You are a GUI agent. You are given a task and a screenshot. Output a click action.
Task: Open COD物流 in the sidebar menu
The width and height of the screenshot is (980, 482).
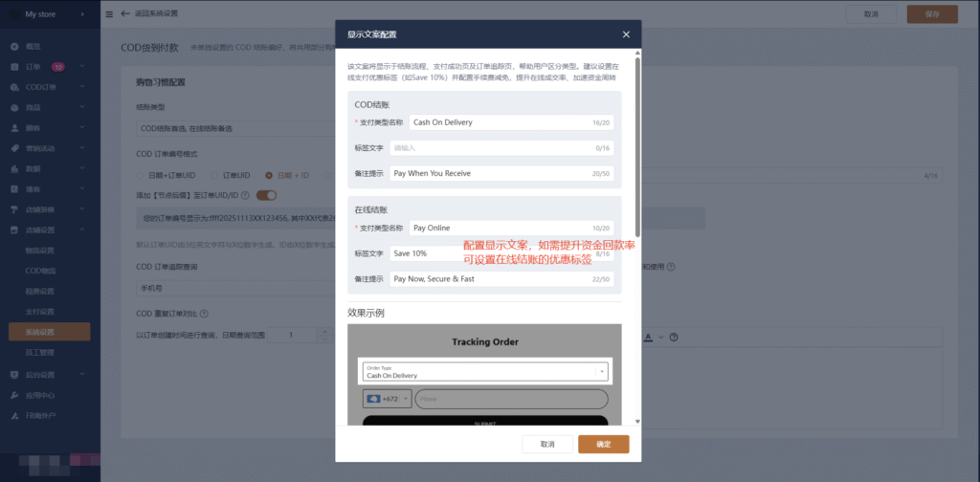click(x=40, y=271)
